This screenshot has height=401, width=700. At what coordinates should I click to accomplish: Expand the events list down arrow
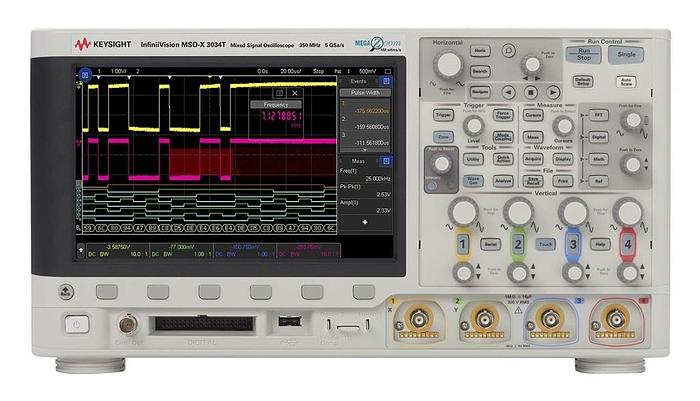tap(365, 150)
